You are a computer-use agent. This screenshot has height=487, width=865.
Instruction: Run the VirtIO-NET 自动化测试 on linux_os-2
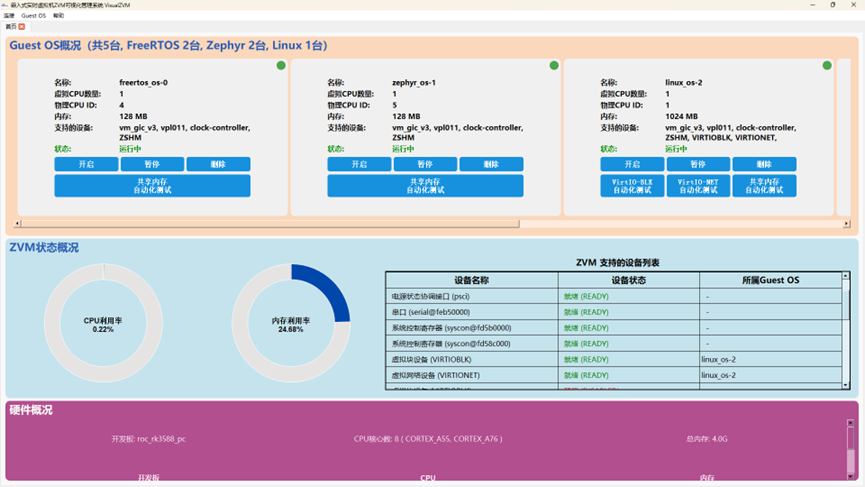[698, 186]
